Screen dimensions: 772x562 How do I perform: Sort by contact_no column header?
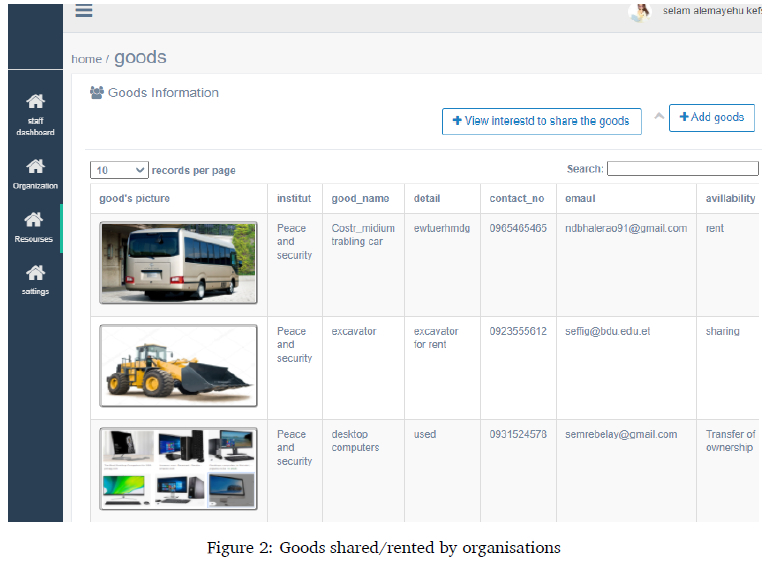pyautogui.click(x=517, y=199)
